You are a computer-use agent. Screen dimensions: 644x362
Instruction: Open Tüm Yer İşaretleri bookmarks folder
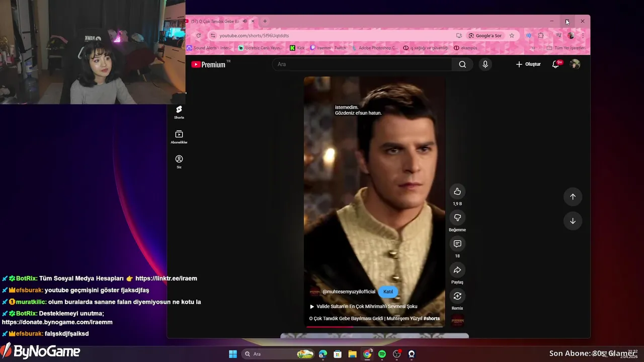[567, 48]
